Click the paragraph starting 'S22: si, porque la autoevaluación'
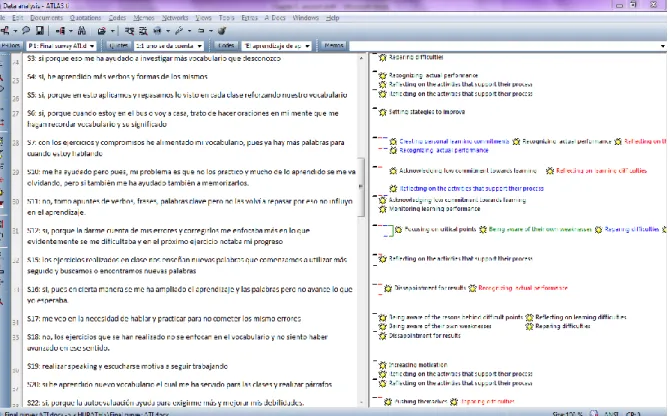Image resolution: width=670 pixels, height=416 pixels. (165, 403)
